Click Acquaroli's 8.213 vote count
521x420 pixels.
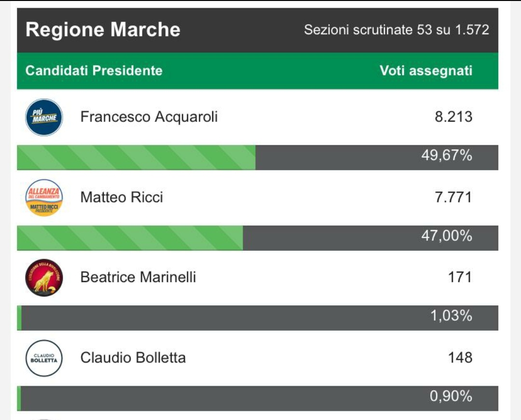tap(453, 117)
